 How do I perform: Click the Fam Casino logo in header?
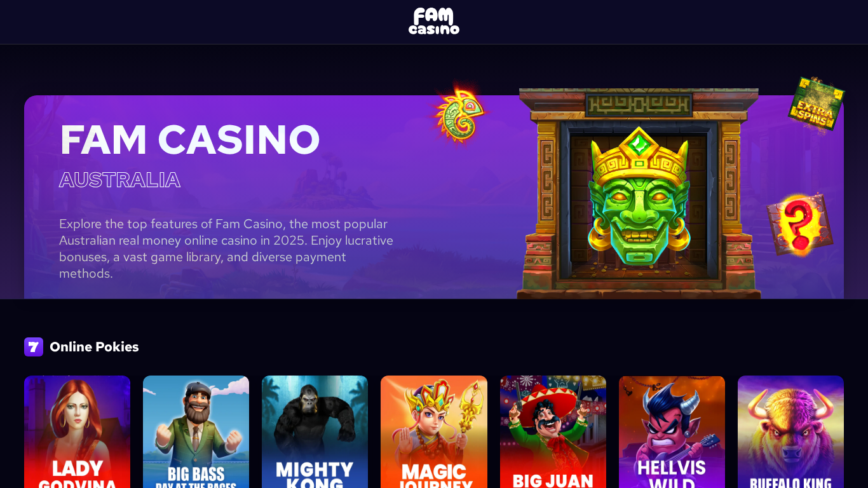pyautogui.click(x=434, y=22)
